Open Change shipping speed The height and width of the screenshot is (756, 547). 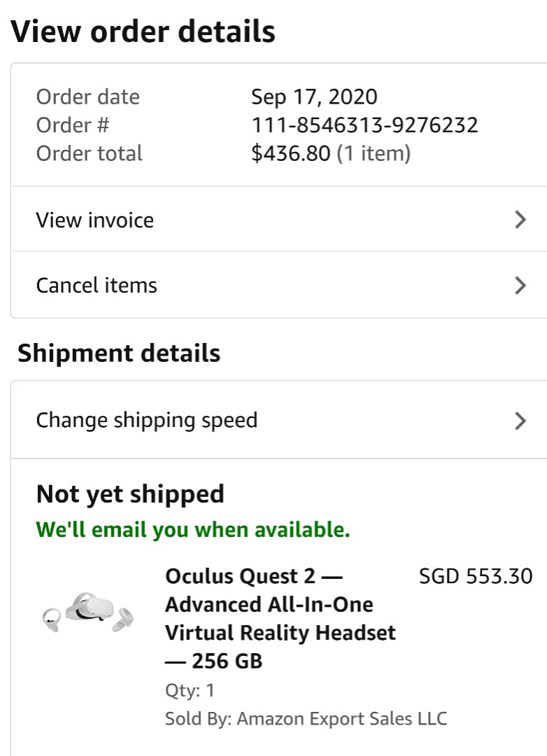pos(280,420)
